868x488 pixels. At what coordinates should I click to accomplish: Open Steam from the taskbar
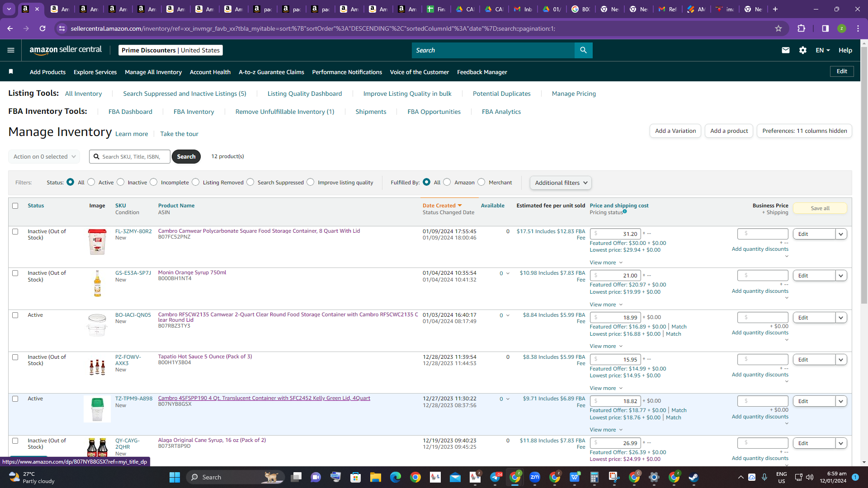pos(693,477)
